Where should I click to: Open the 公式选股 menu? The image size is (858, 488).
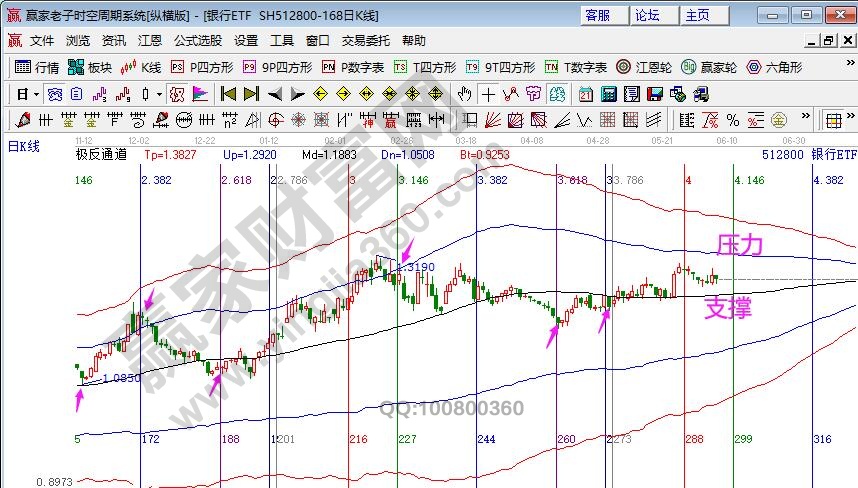198,41
